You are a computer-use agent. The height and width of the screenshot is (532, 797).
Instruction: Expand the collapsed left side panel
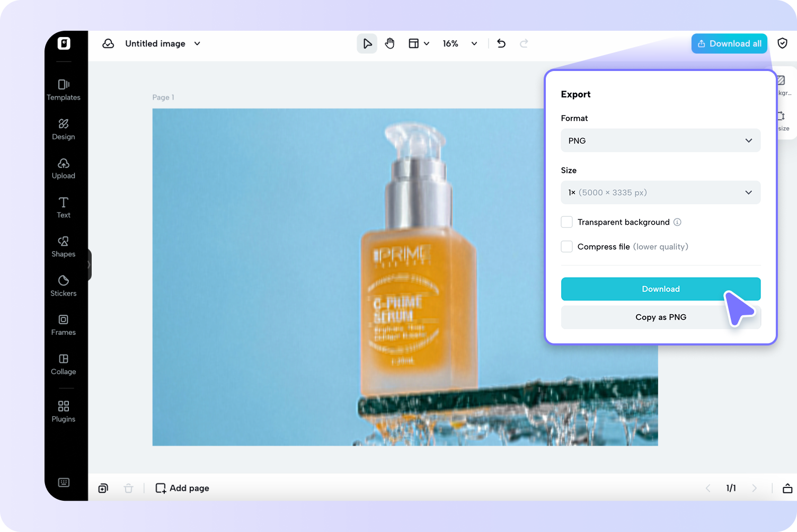point(89,264)
